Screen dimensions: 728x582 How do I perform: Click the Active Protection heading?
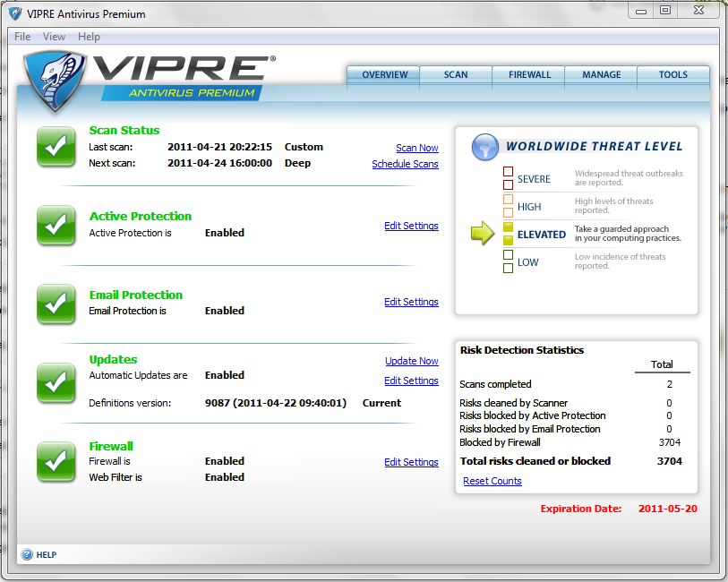[141, 217]
